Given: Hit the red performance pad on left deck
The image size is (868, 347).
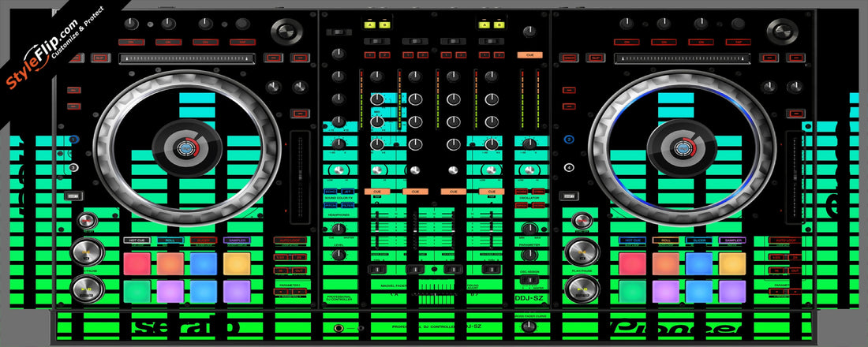Looking at the screenshot, I should point(137,264).
